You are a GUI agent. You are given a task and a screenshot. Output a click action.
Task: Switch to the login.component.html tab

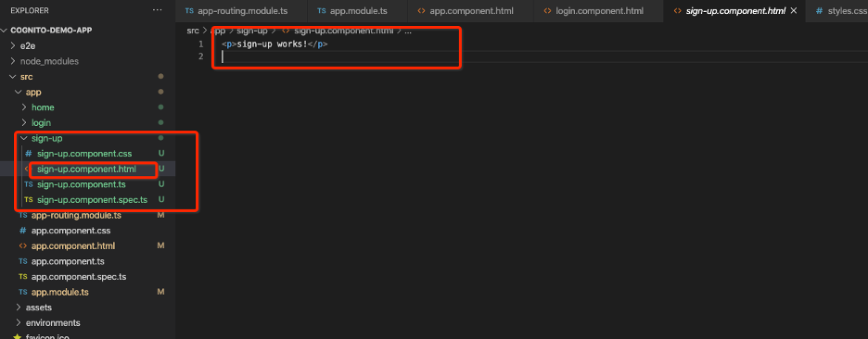tap(598, 11)
